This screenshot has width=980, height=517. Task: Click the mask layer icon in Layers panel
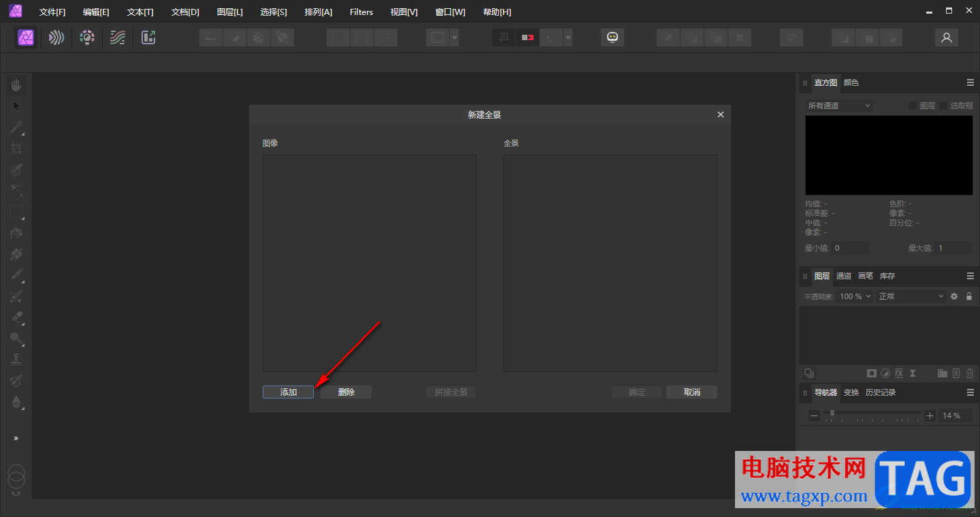pyautogui.click(x=871, y=373)
